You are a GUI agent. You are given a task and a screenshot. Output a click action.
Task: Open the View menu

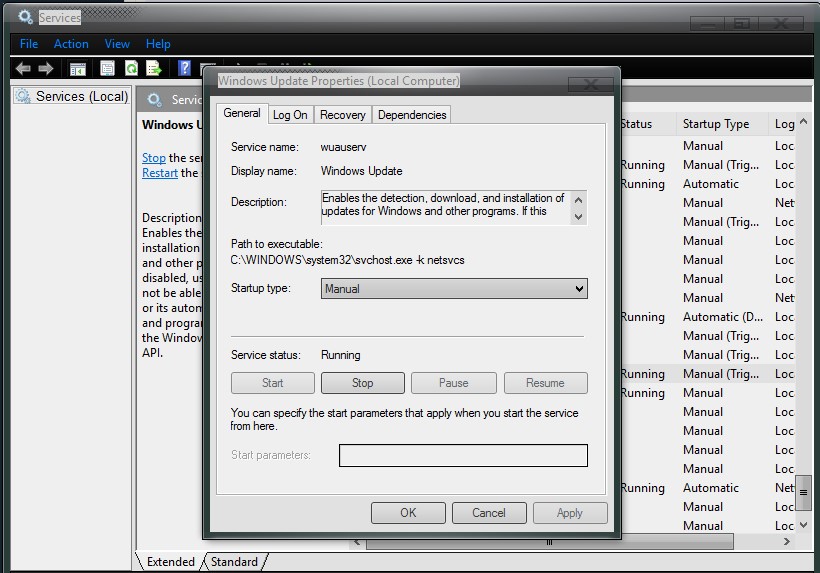117,44
